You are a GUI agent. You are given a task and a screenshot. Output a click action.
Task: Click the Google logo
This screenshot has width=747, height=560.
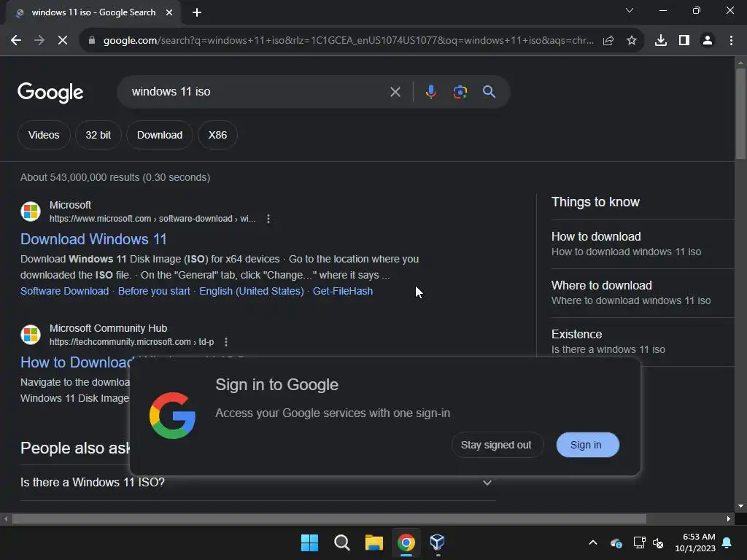[50, 93]
